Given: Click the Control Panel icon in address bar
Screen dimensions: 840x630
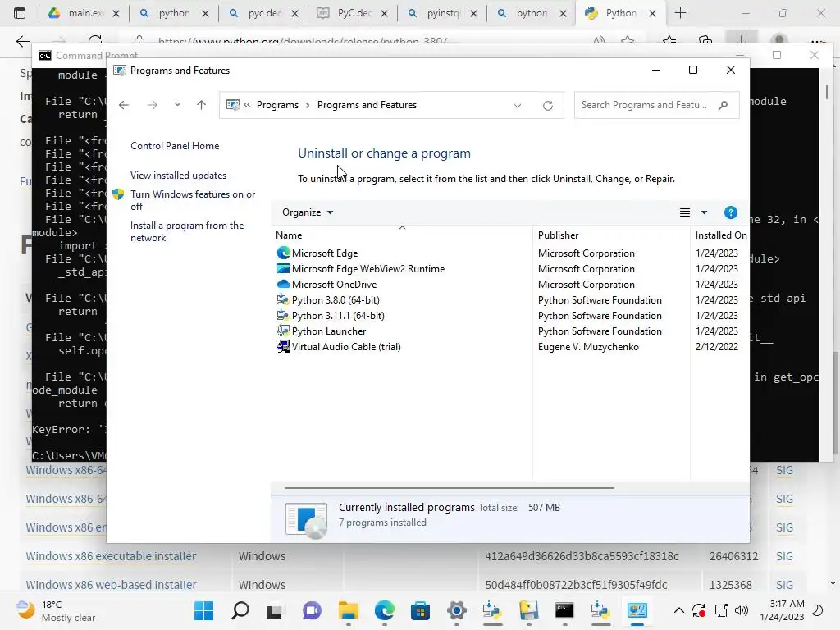Looking at the screenshot, I should pos(232,105).
